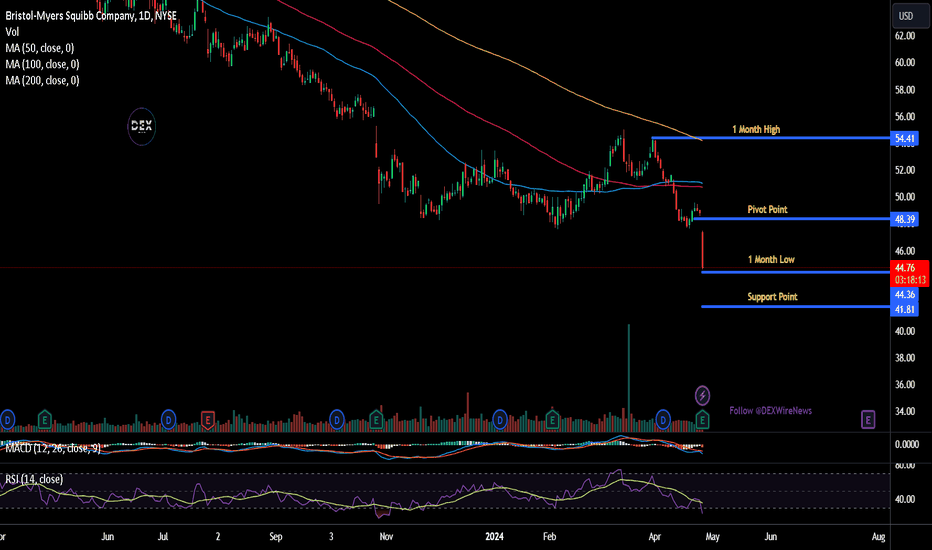Click the purple lightning news icon
This screenshot has height=550, width=932.
(x=702, y=395)
